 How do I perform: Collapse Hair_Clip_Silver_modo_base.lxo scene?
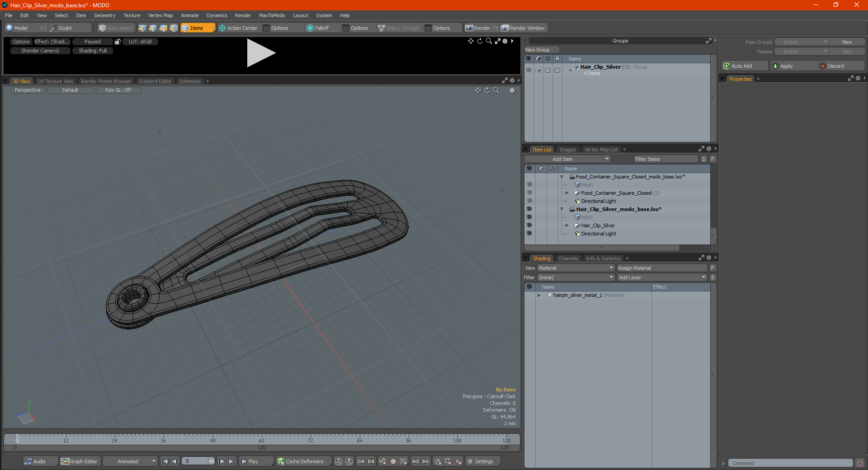[x=562, y=209]
